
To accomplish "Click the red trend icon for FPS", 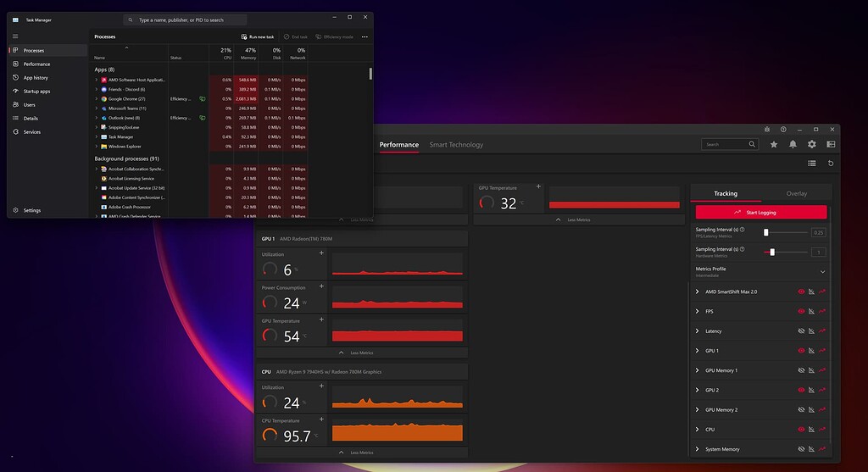I will click(822, 312).
